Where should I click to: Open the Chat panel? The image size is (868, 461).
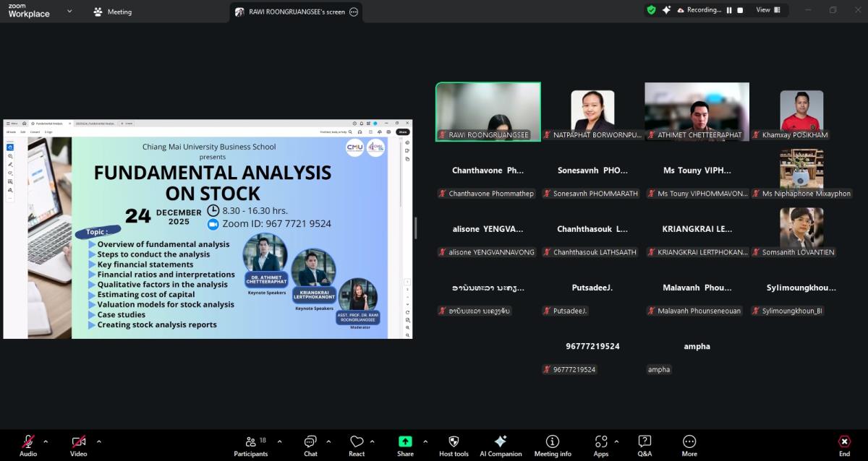click(x=310, y=444)
